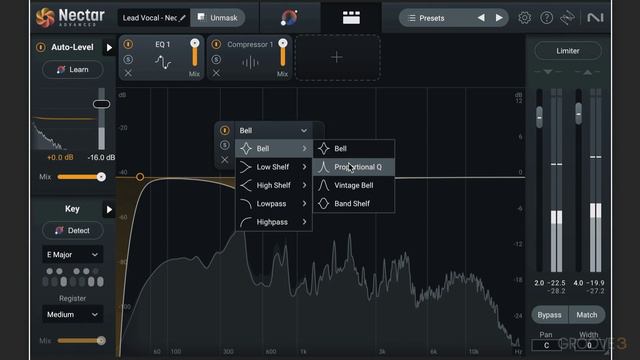Solo the Compressor 1 module
640x360 pixels.
(216, 60)
